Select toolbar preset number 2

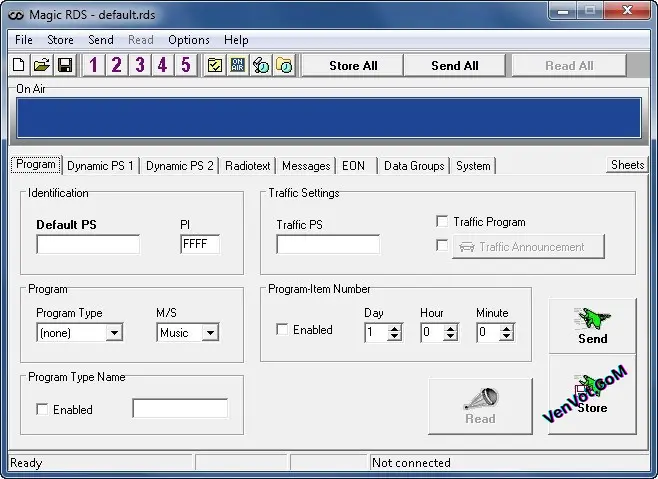pyautogui.click(x=117, y=65)
